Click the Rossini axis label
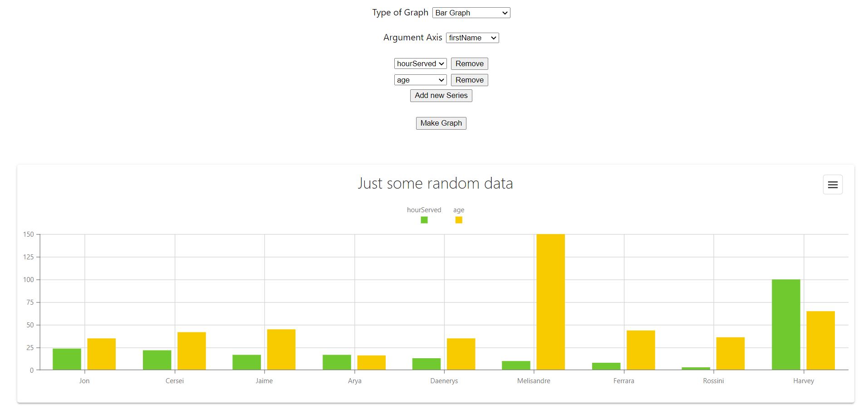The height and width of the screenshot is (414, 868). point(713,381)
